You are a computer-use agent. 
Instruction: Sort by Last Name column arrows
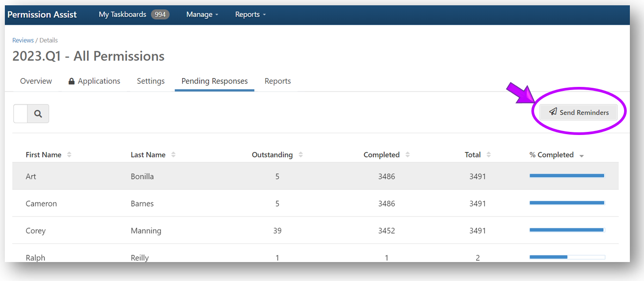pos(174,155)
